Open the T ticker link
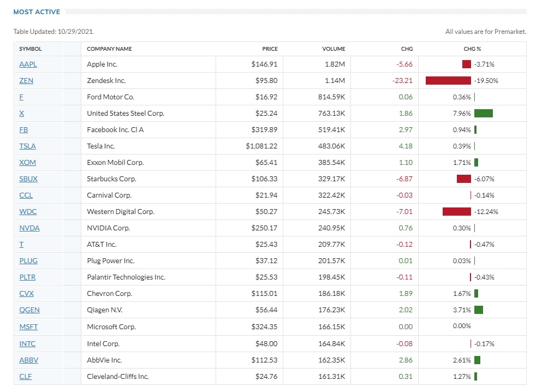 21,245
